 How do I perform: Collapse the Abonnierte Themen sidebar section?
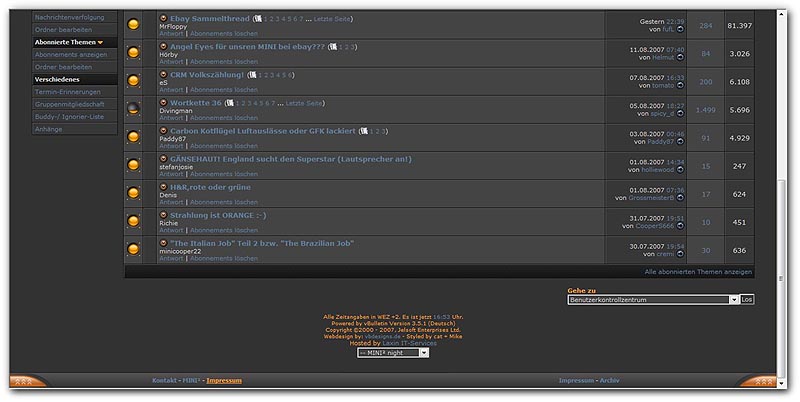point(101,42)
